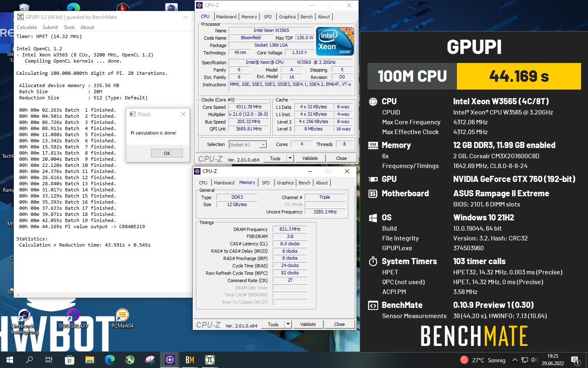Open the GOG GALAXY desktop shortcut

73,319
